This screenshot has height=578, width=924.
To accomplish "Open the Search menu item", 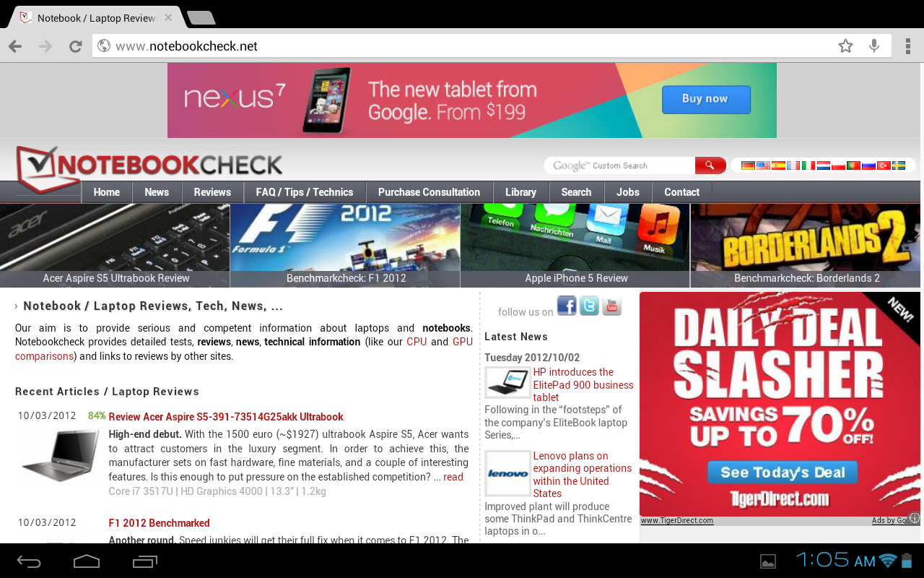I will pyautogui.click(x=576, y=192).
